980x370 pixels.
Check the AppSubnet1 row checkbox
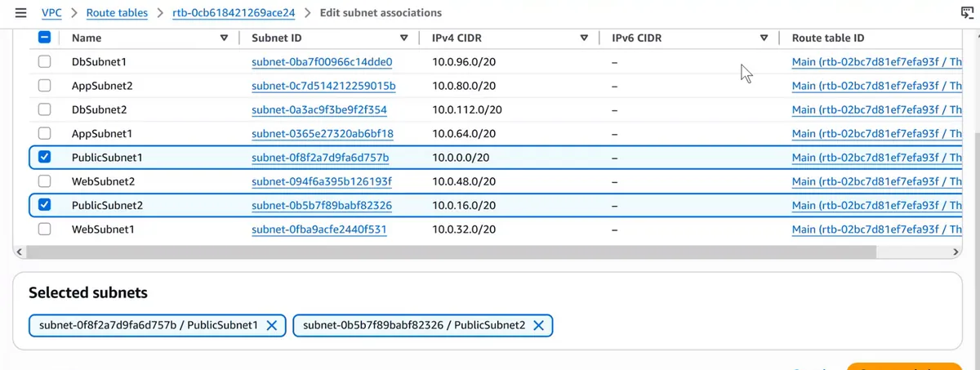pyautogui.click(x=44, y=133)
